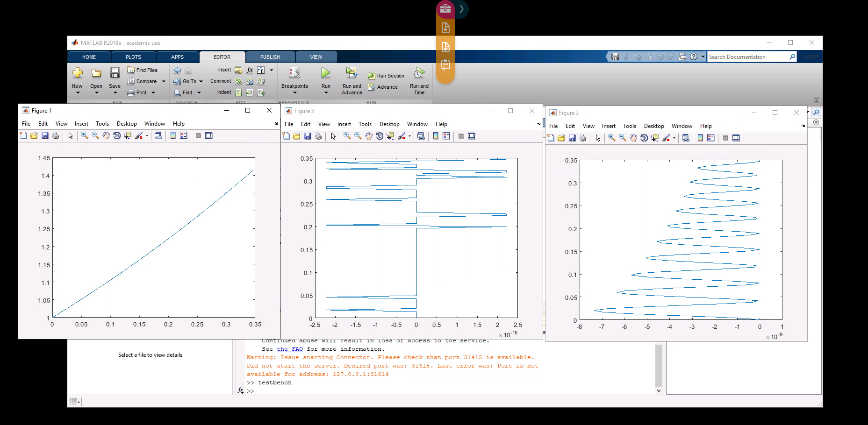868x425 pixels.
Task: Expand the Go To dropdown in the Editor
Action: 201,81
